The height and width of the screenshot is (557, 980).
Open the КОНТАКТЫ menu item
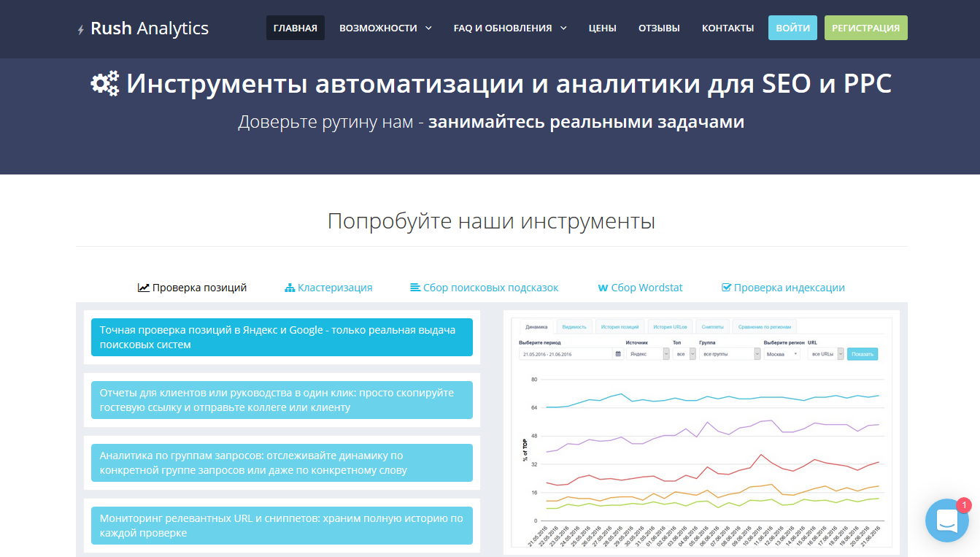coord(728,27)
